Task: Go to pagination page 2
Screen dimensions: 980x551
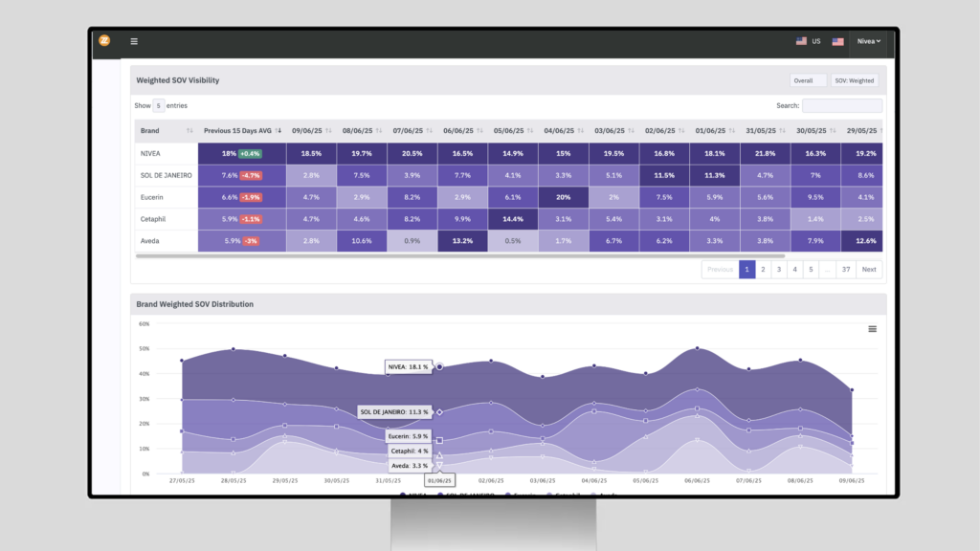Action: (x=763, y=269)
